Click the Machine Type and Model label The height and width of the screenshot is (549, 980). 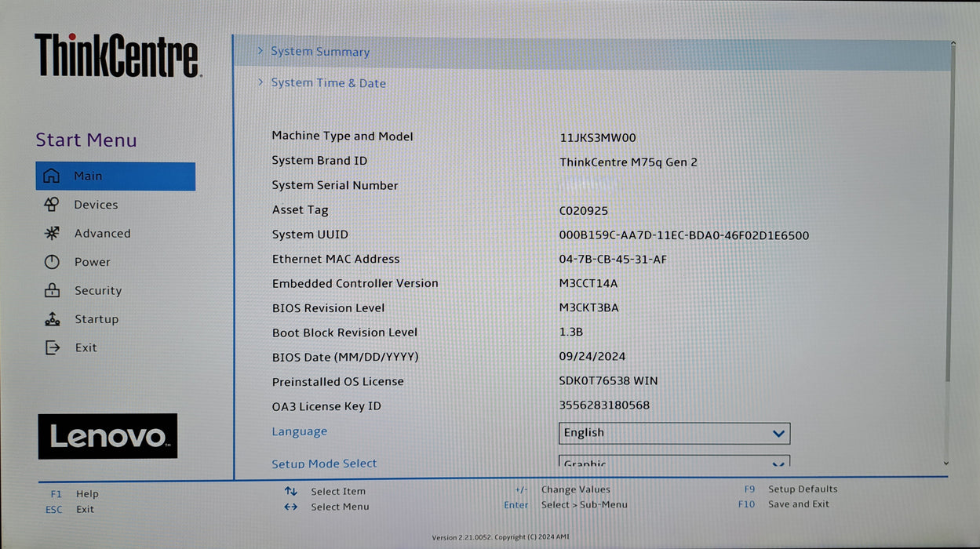[x=342, y=136]
